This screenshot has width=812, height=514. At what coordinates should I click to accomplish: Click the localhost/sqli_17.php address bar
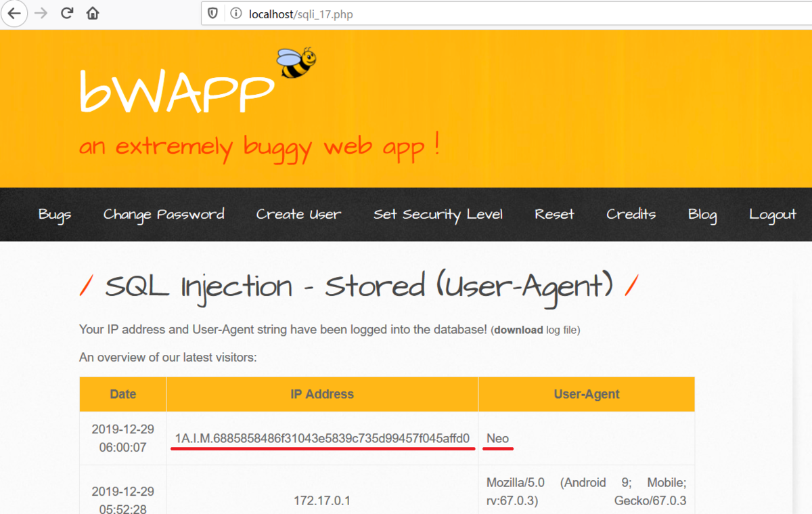point(506,14)
